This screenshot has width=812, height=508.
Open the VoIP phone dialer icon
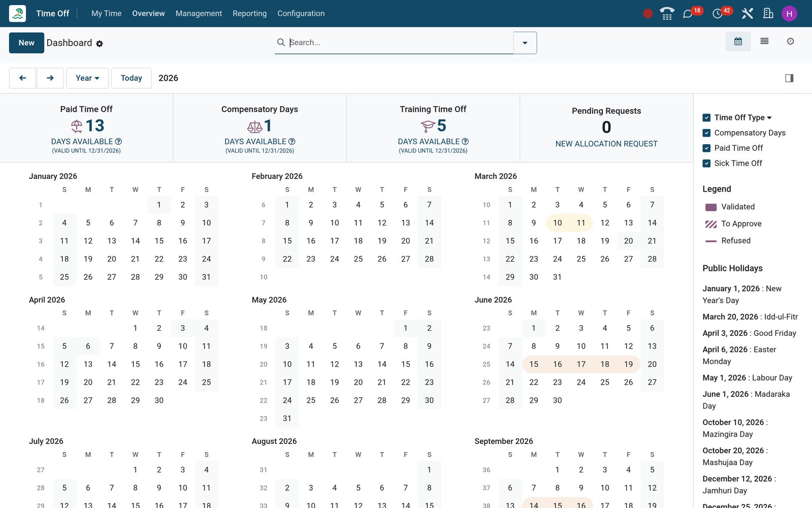[667, 14]
